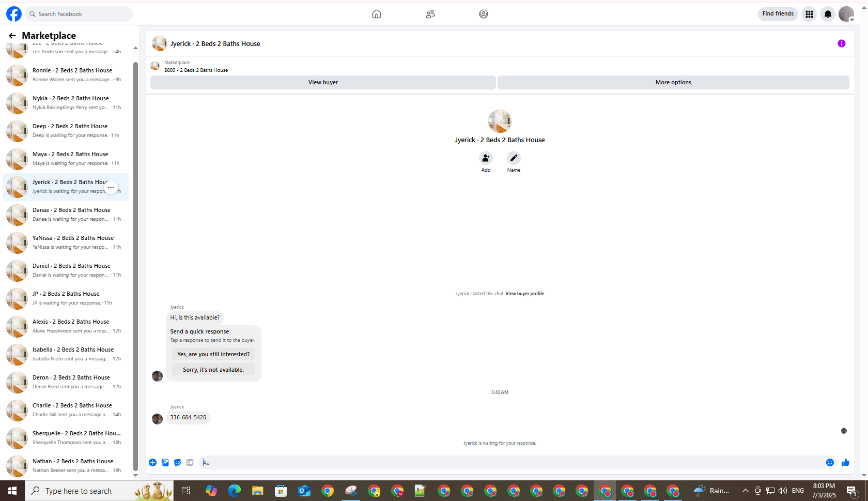Open File Explorer from taskbar

pyautogui.click(x=257, y=491)
